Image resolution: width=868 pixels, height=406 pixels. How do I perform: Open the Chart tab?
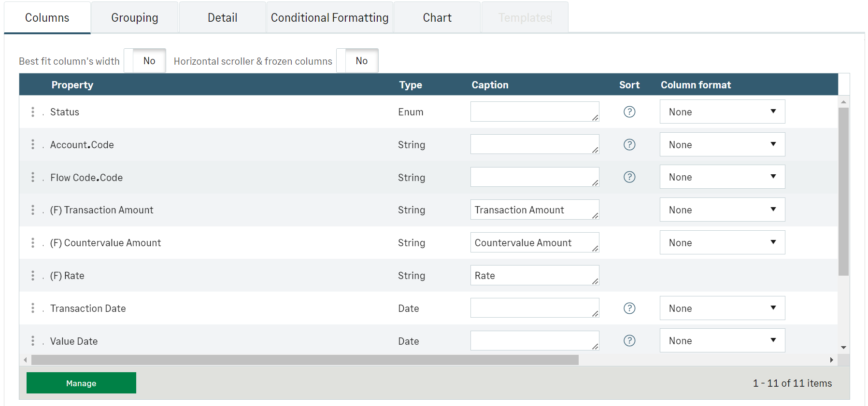[x=437, y=18]
